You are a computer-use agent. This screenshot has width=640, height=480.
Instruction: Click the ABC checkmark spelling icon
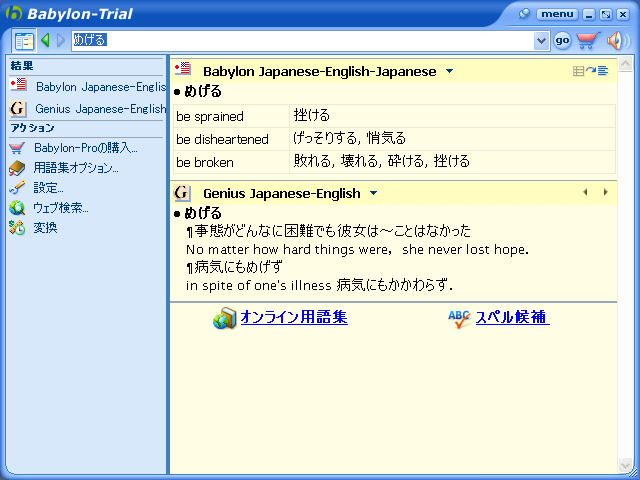coord(459,319)
